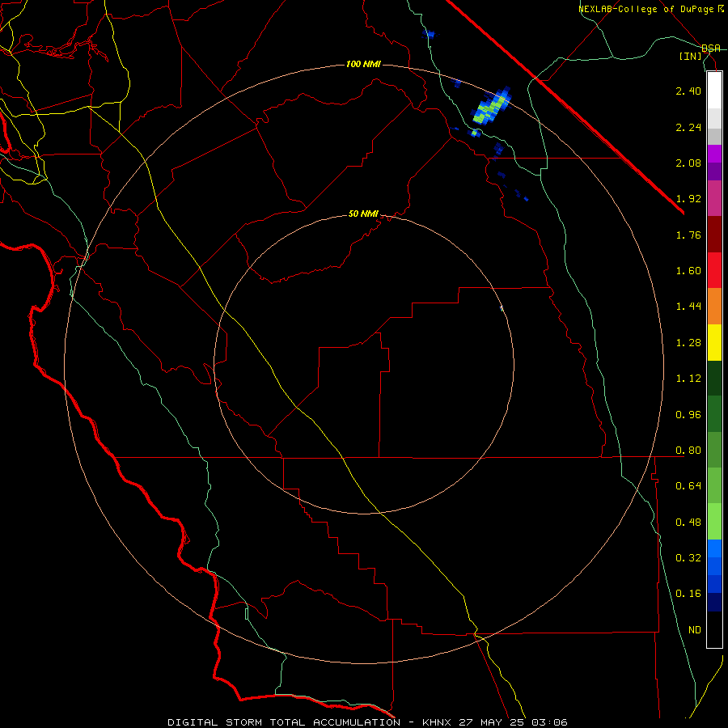
Task: Click the 1.92 legend value
Action: (688, 199)
